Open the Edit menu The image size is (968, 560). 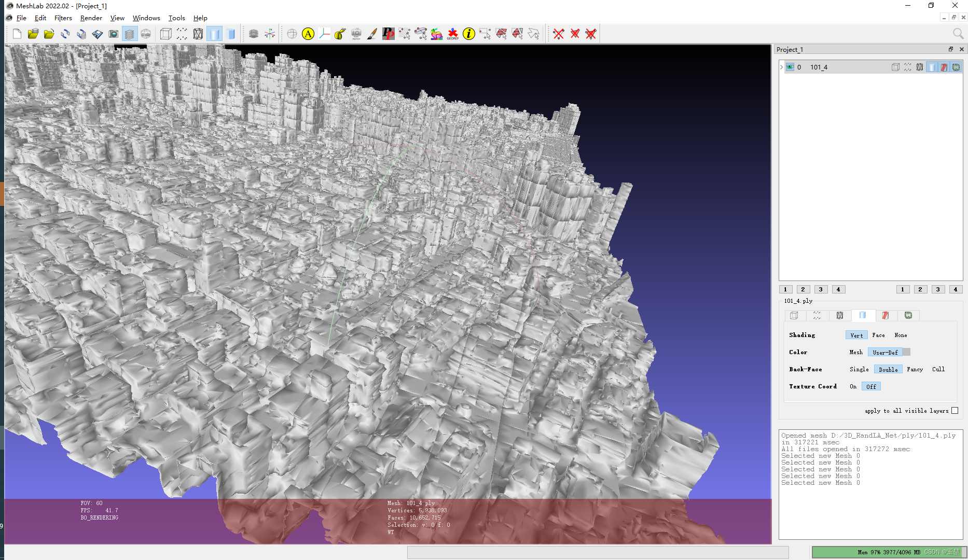(40, 18)
